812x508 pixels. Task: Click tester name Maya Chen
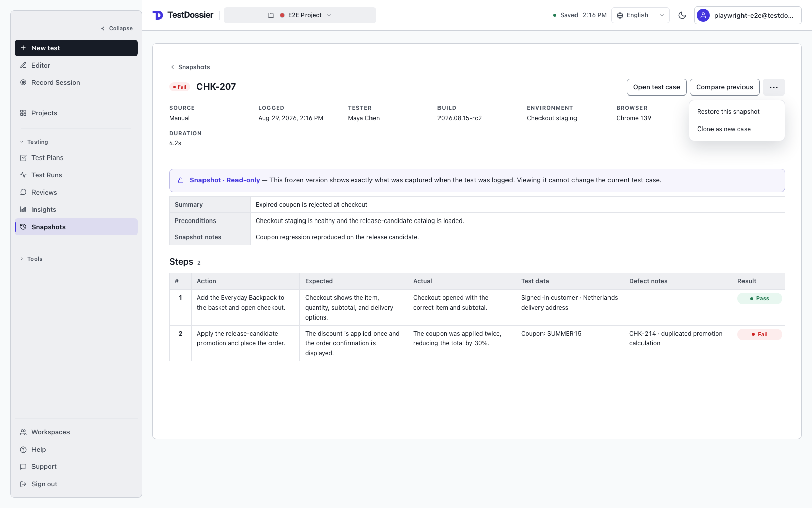pyautogui.click(x=364, y=118)
